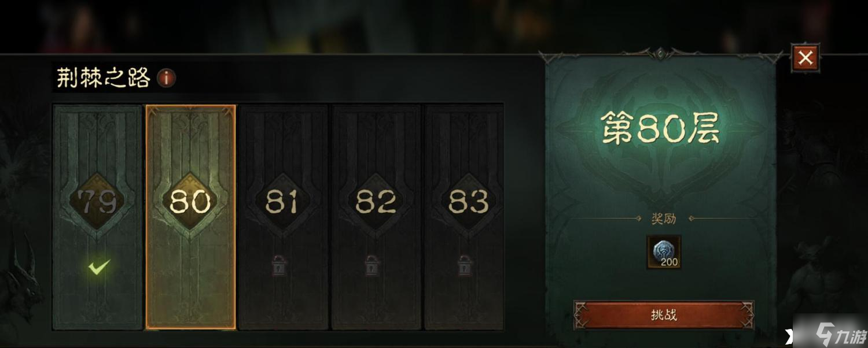Click the green checkmark on floor 79
Viewport: 868px width, 348px height.
[x=99, y=266]
